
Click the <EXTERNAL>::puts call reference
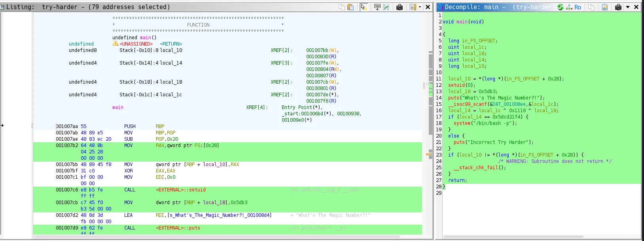click(178, 228)
